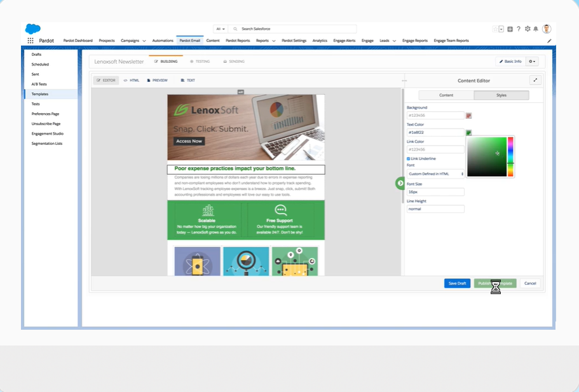Open the Setup gear menu
Image resolution: width=579 pixels, height=392 pixels.
coord(528,29)
